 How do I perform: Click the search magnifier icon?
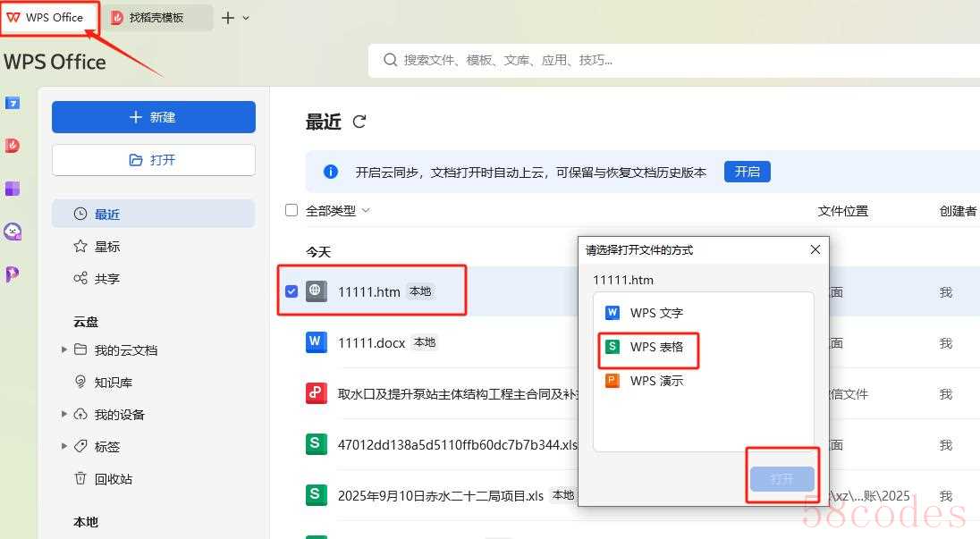click(391, 60)
